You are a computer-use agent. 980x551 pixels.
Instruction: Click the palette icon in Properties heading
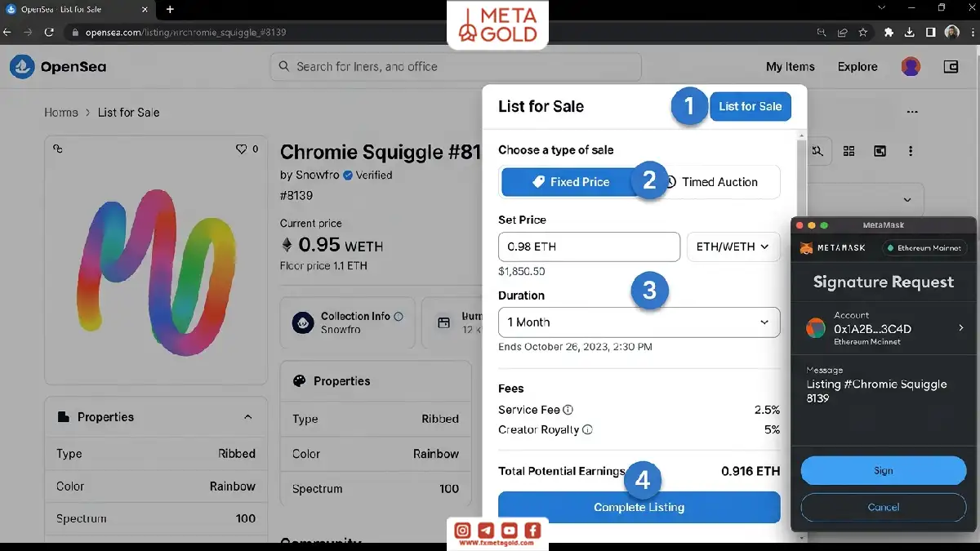click(x=299, y=381)
